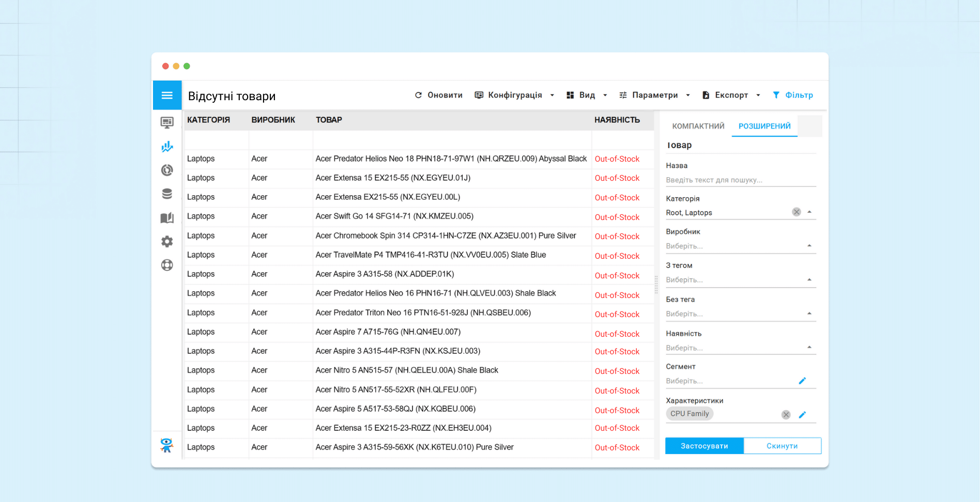Toggle the Фільтр panel

(x=793, y=95)
